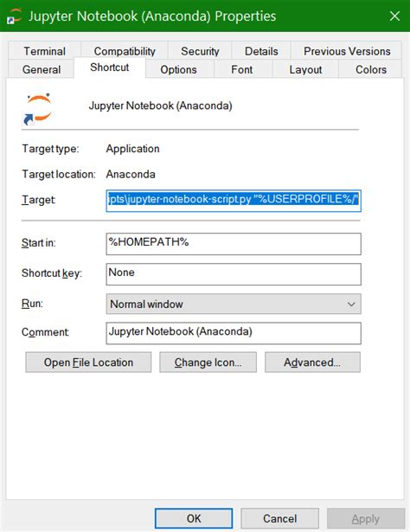Screen dimensions: 410x532
Task: Select the Security tab
Action: coord(200,51)
